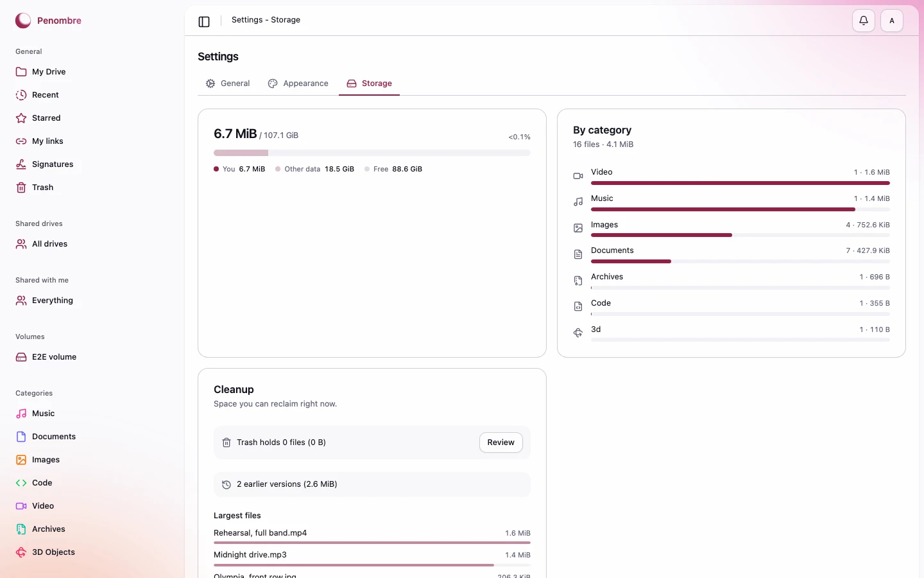Screen dimensions: 924x578
Task: Select the Images category picture icon
Action: tap(21, 460)
